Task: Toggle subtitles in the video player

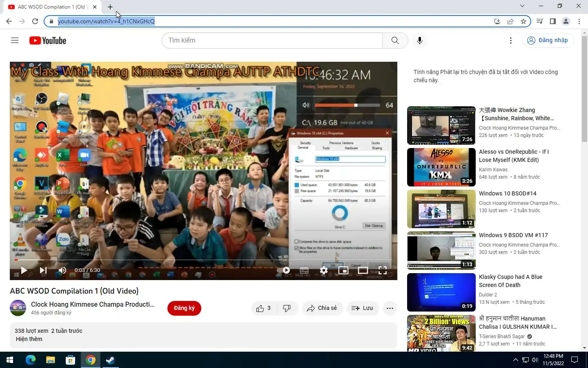Action: coord(304,270)
